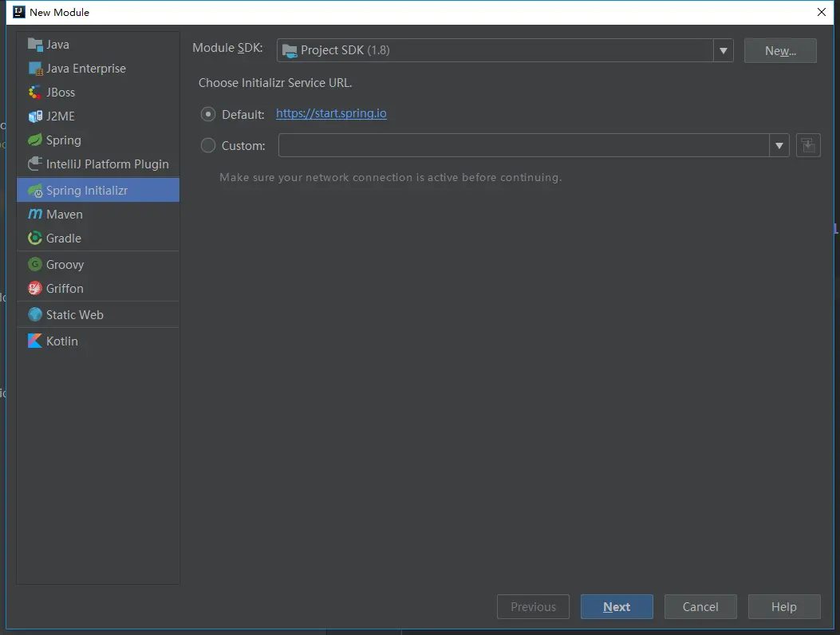Click the Choose Initializr Service URL text

point(275,82)
